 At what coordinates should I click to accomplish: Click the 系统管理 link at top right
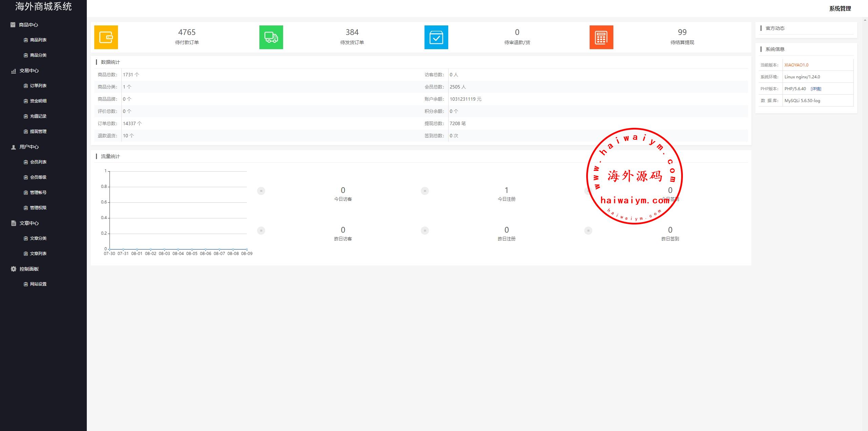[840, 9]
